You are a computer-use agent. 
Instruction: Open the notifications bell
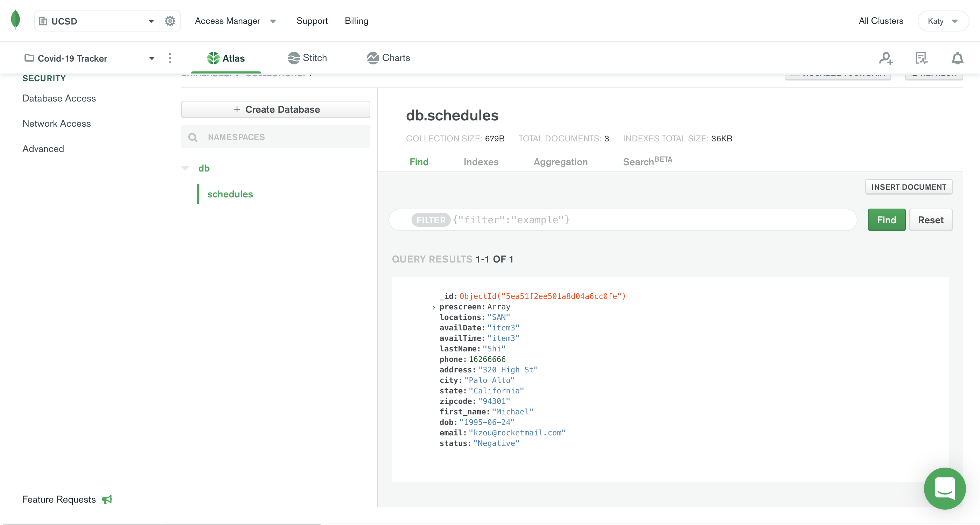click(957, 58)
